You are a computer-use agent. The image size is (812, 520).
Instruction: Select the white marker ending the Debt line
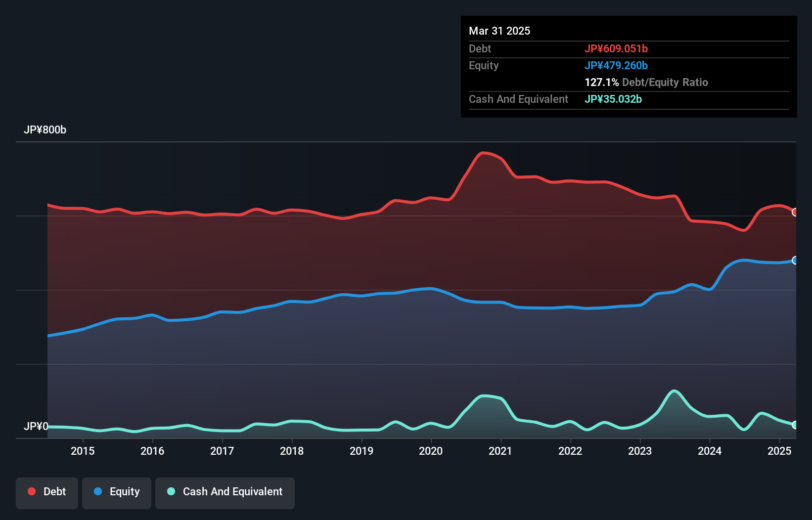coord(795,213)
